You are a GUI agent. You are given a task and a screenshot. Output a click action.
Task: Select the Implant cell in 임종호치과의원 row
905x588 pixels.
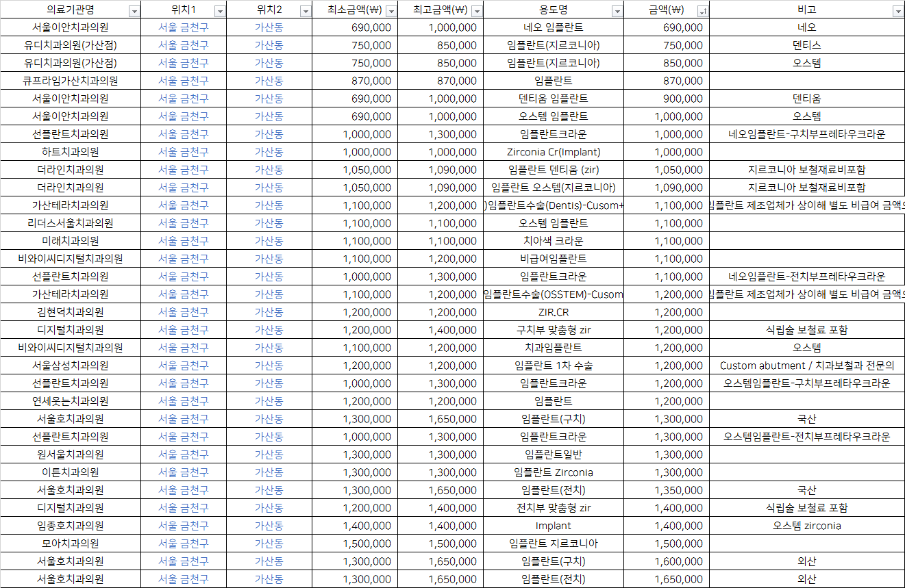[554, 526]
